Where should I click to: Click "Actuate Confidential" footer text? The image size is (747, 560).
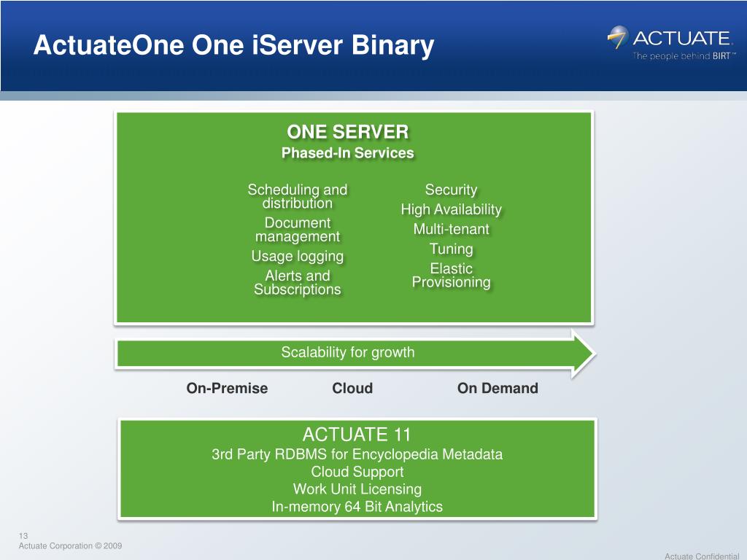[x=703, y=556]
